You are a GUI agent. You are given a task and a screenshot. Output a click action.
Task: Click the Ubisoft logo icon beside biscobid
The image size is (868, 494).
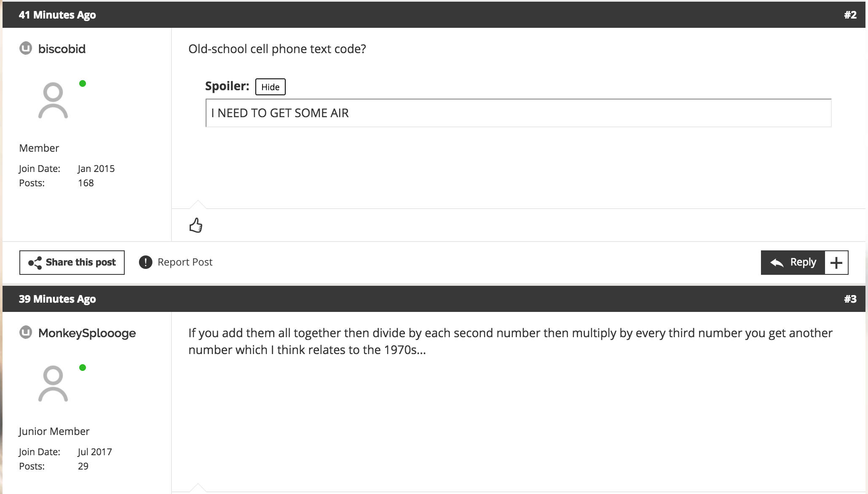tap(26, 48)
